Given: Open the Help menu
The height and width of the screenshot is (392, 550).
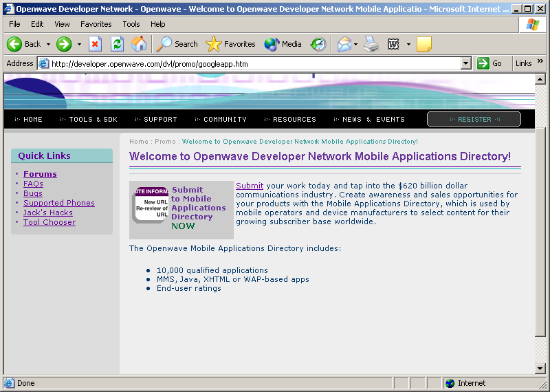Looking at the screenshot, I should pyautogui.click(x=158, y=24).
